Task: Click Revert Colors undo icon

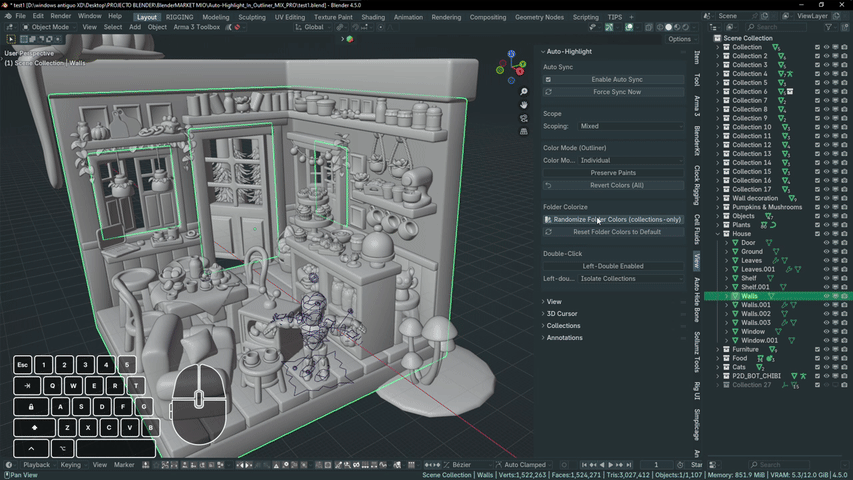Action: pyautogui.click(x=548, y=186)
